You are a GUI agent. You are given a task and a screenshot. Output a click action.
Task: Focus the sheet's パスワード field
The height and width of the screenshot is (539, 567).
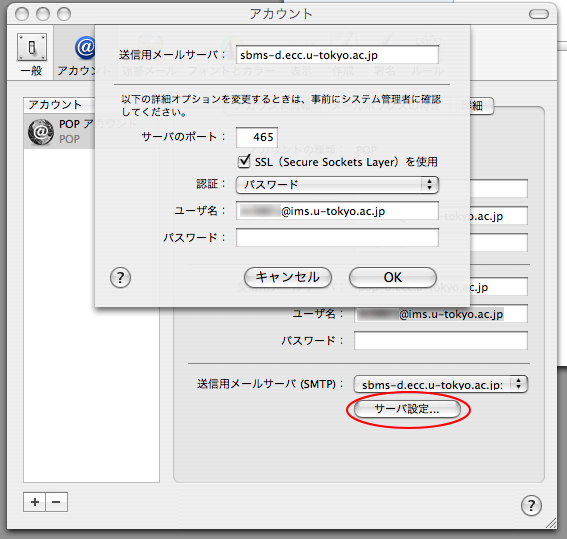pos(337,238)
